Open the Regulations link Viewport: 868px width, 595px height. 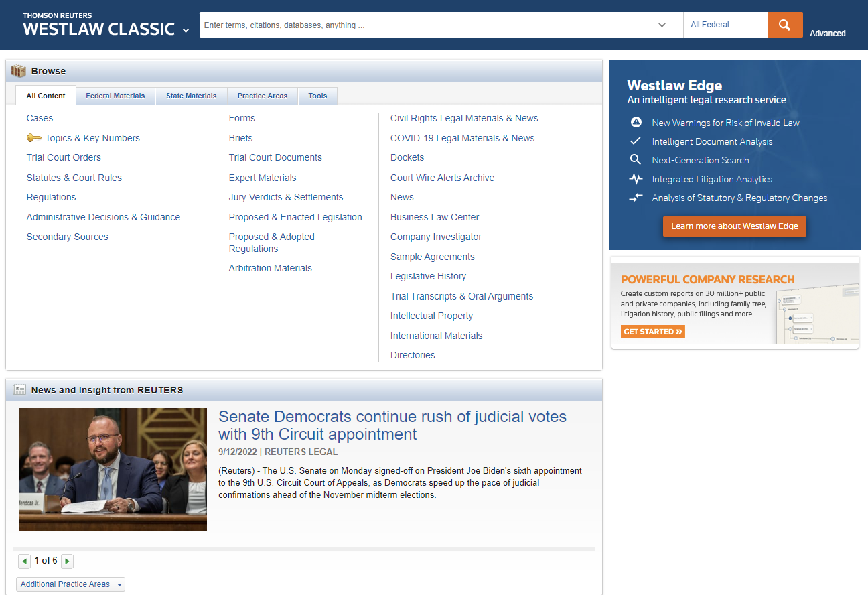coord(52,197)
